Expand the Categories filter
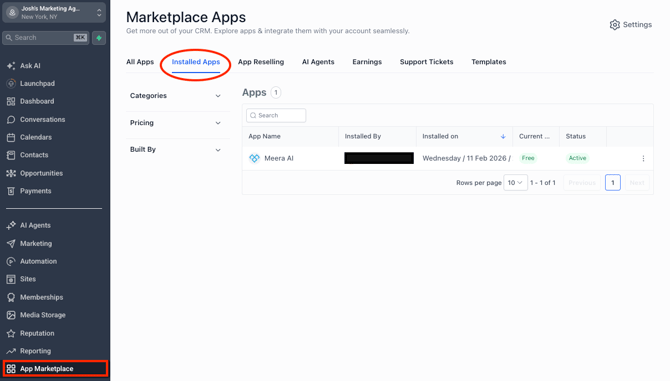 pos(176,96)
